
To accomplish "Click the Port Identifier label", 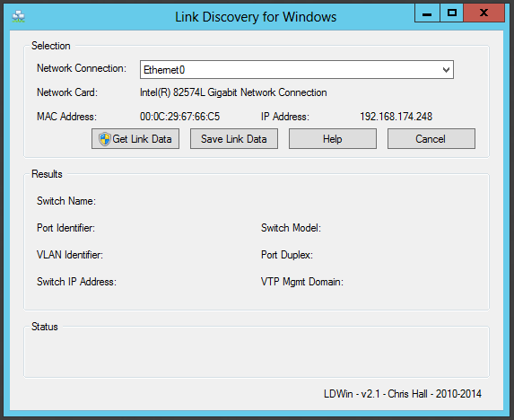I will click(x=65, y=228).
